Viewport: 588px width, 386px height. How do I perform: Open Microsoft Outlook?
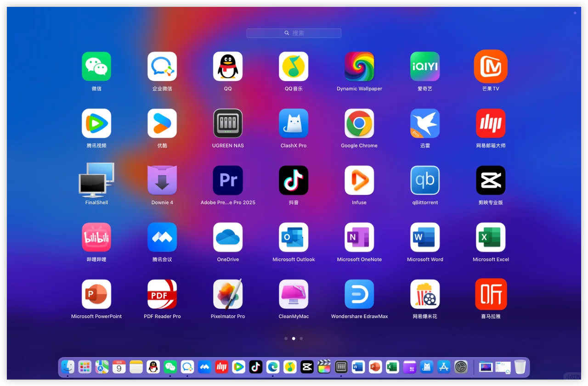[x=294, y=237]
